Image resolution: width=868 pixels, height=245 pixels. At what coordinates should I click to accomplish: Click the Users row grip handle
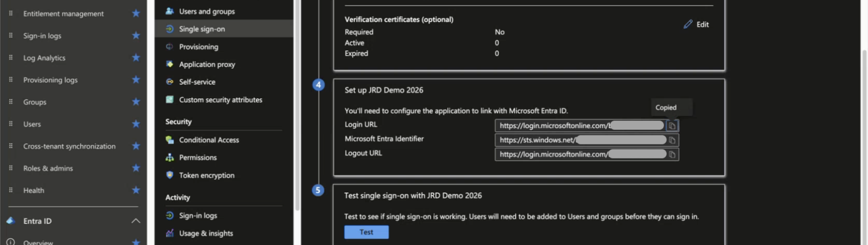[x=11, y=124]
